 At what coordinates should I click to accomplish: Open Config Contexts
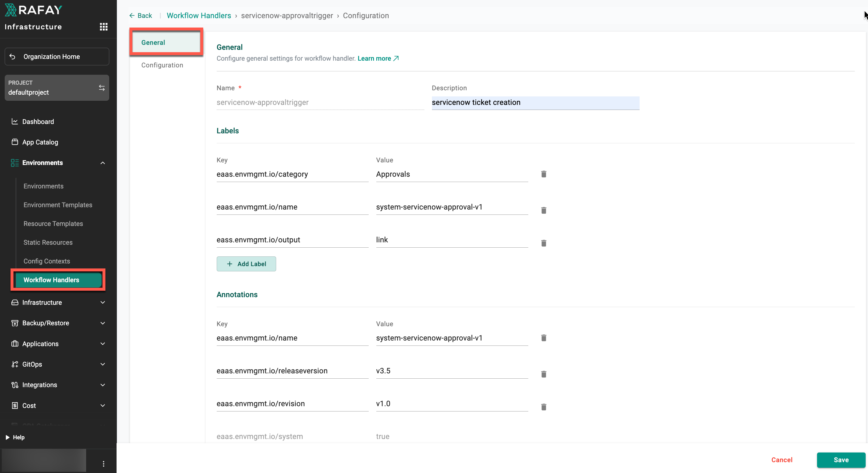47,261
